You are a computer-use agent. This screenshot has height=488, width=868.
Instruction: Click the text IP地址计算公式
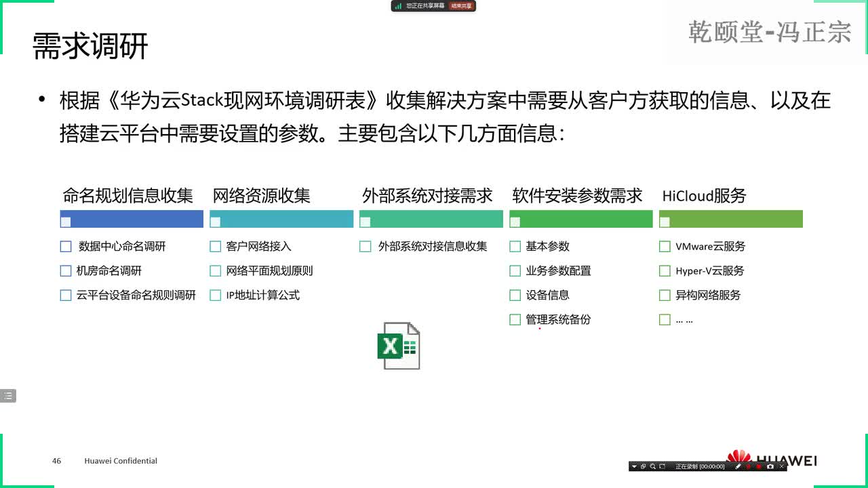point(263,296)
